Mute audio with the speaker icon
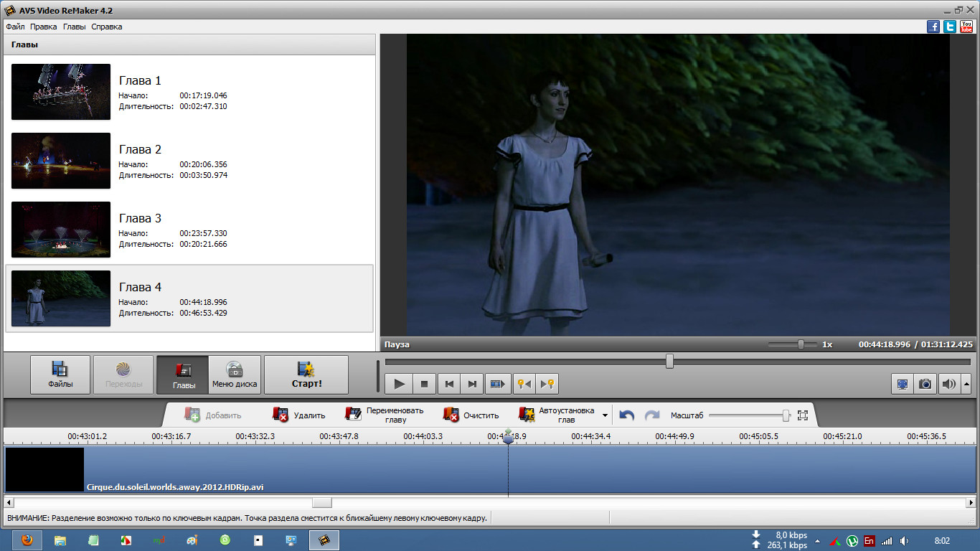980x551 pixels. pyautogui.click(x=948, y=384)
